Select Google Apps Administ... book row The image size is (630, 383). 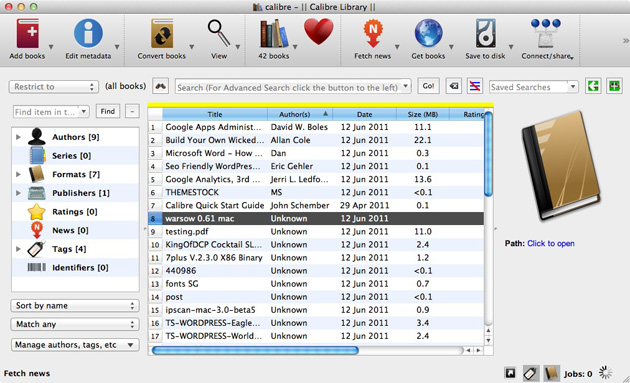pyautogui.click(x=316, y=127)
